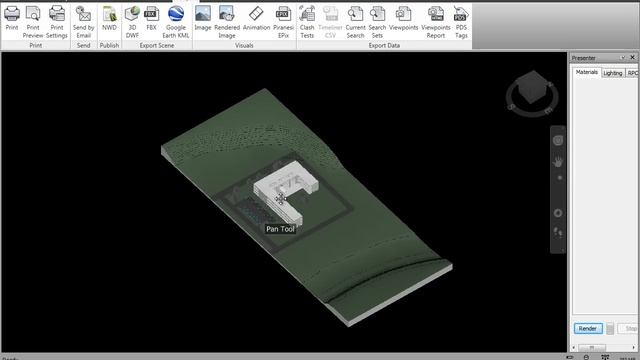Export scene as FBX
This screenshot has width=640, height=360.
point(151,19)
